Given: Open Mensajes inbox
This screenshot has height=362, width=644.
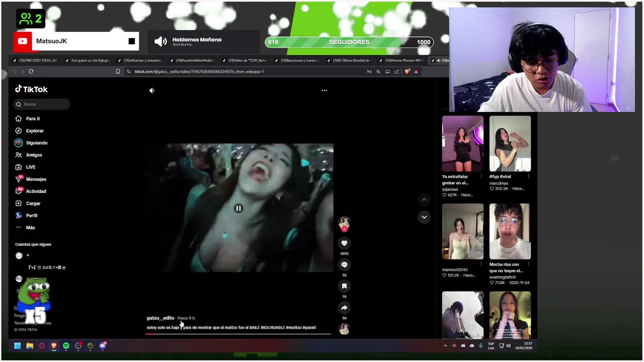Looking at the screenshot, I should click(31, 179).
